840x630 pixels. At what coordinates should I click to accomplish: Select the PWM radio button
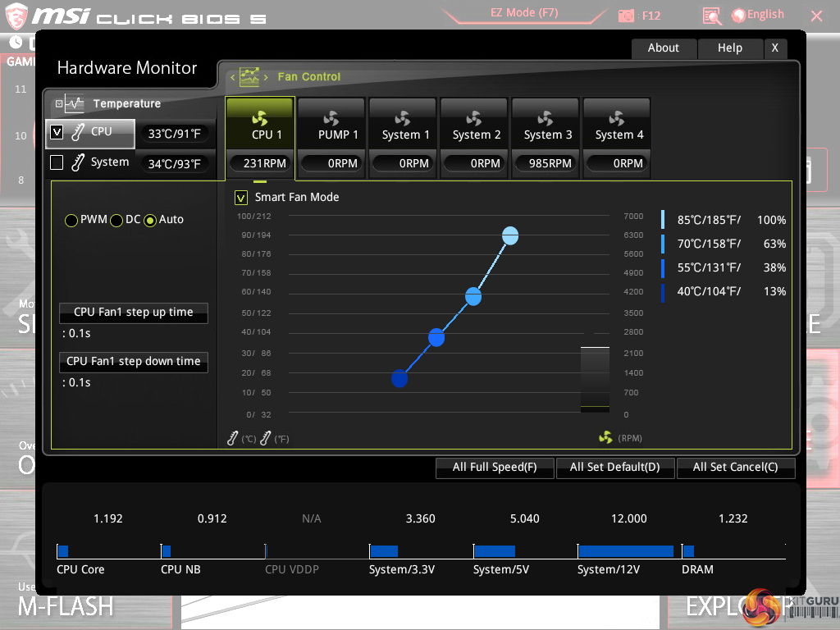[x=71, y=220]
